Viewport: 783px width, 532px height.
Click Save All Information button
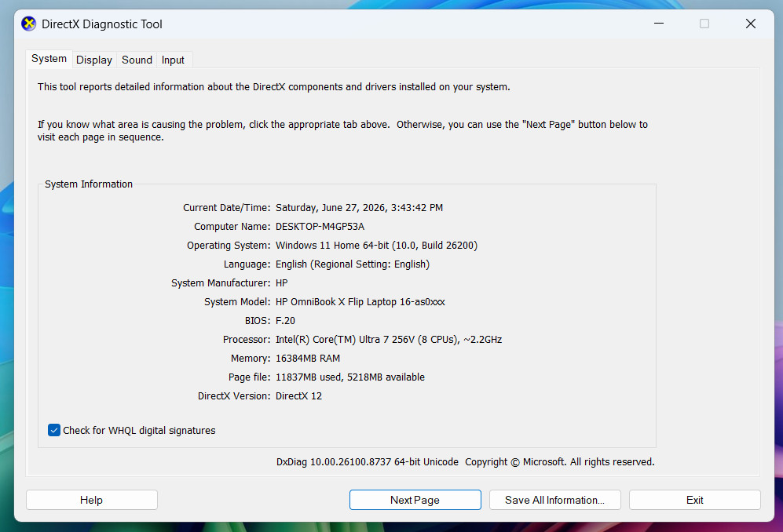click(x=554, y=500)
